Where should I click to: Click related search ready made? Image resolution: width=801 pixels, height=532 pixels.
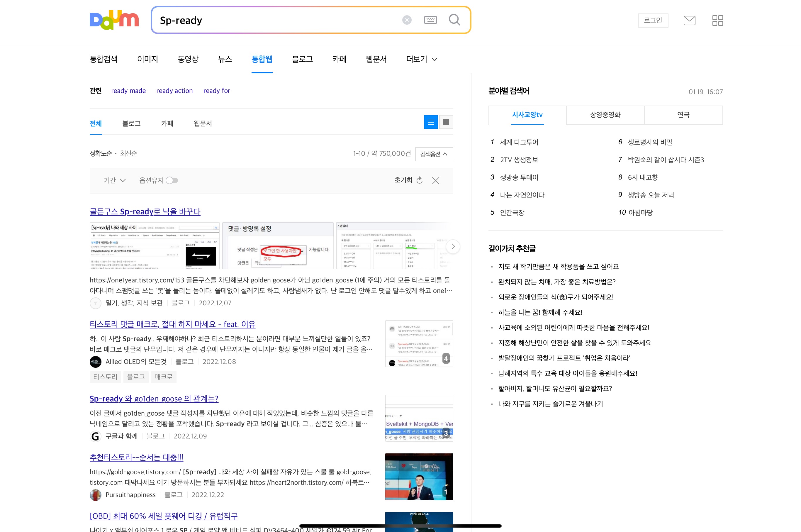click(128, 91)
